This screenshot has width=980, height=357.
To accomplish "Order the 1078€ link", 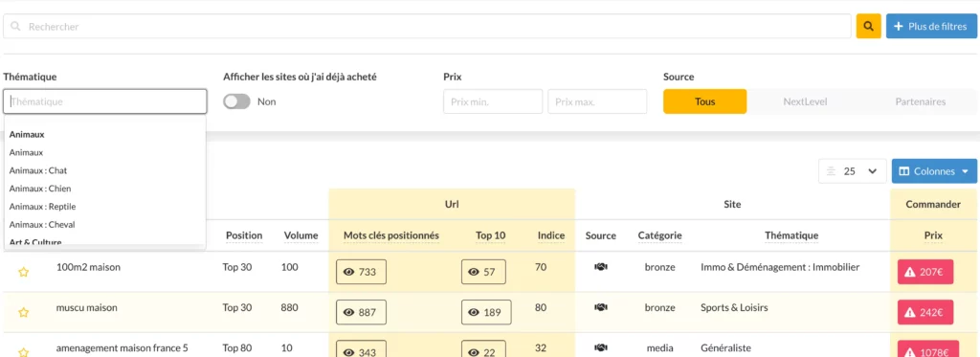I will click(928, 349).
